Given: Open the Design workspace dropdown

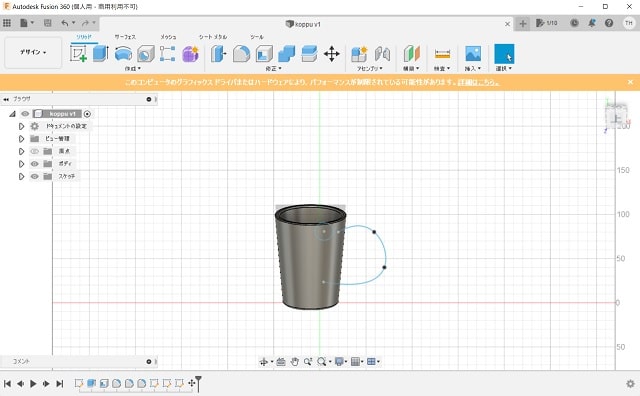Looking at the screenshot, I should click(x=33, y=52).
